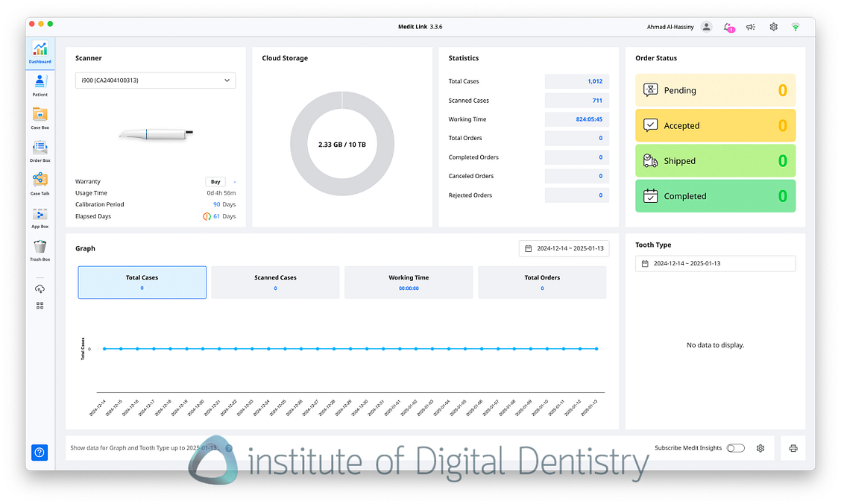Toggle Subscribe Medit Insights switch
Viewport: 841px width, 504px height.
click(735, 448)
